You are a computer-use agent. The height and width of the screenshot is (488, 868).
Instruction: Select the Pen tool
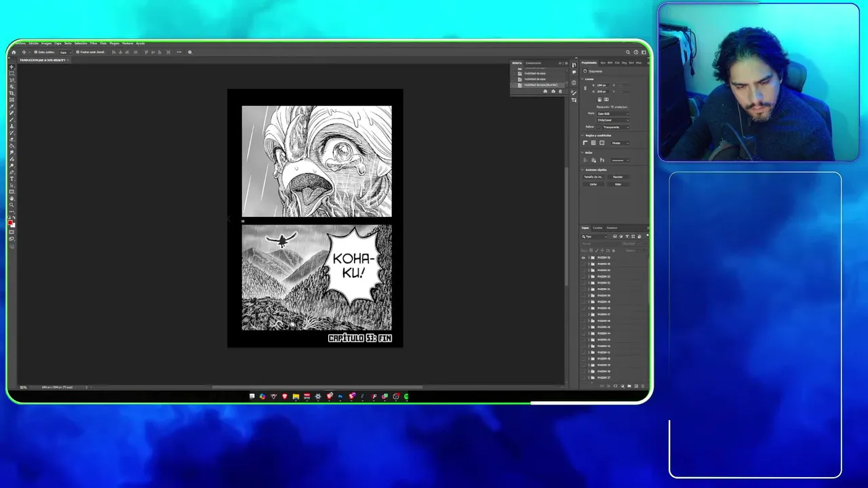tap(12, 172)
